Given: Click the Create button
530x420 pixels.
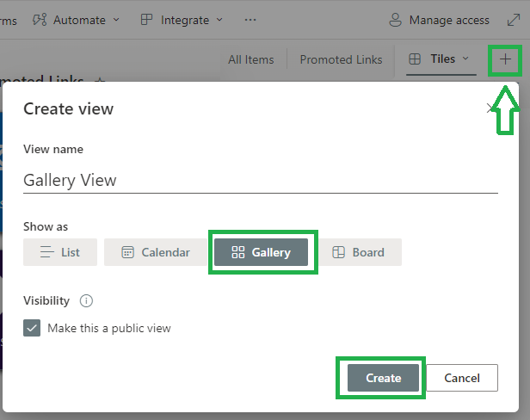Looking at the screenshot, I should (x=384, y=378).
